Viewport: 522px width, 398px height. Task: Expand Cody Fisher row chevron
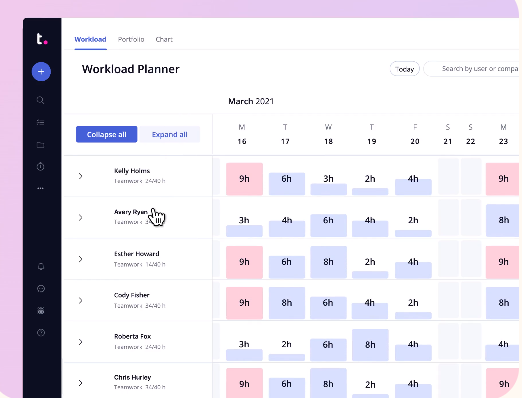pyautogui.click(x=80, y=301)
